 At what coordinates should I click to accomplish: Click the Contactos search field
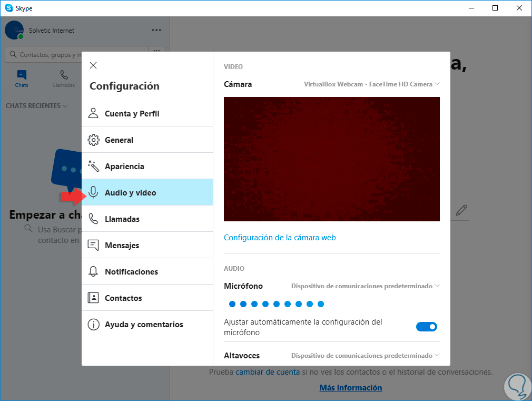pos(76,54)
